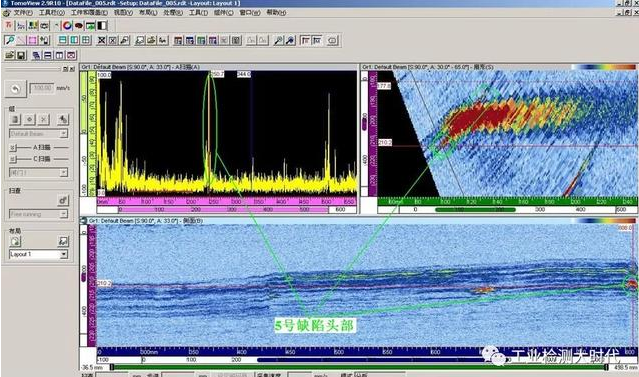Click the undo arrow button in left panel
This screenshot has width=639, height=377.
(x=15, y=88)
